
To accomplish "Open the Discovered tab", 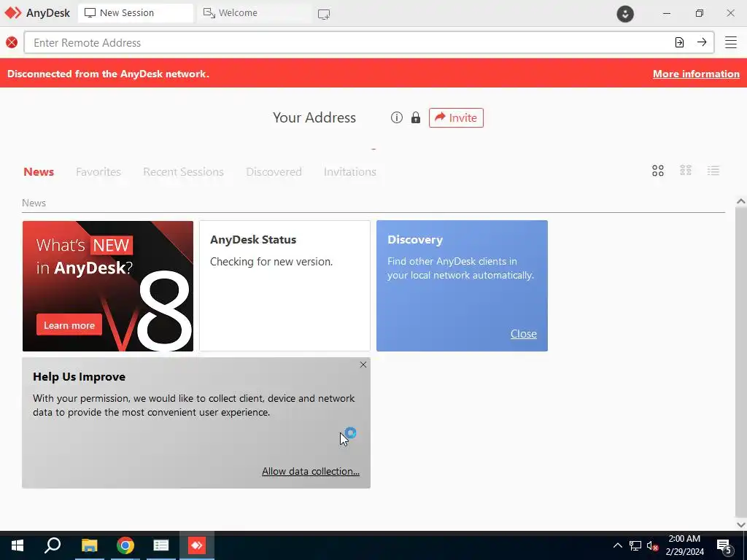I will pos(274,171).
